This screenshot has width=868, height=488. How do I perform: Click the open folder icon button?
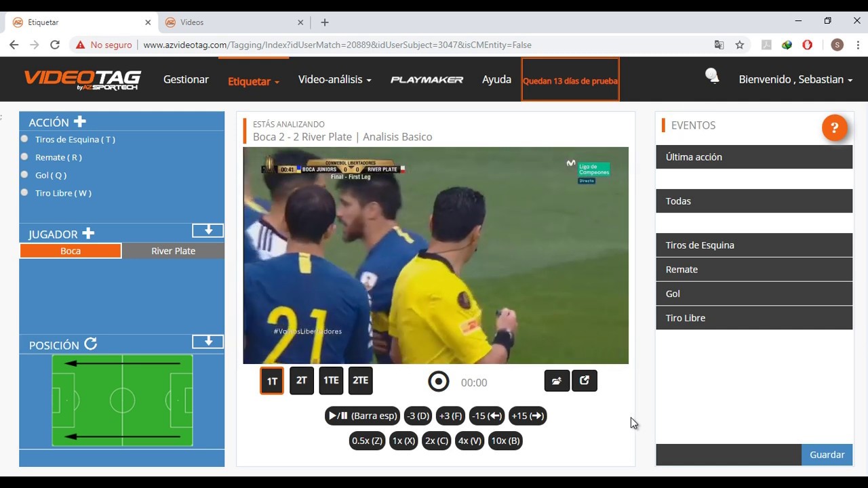(x=557, y=381)
